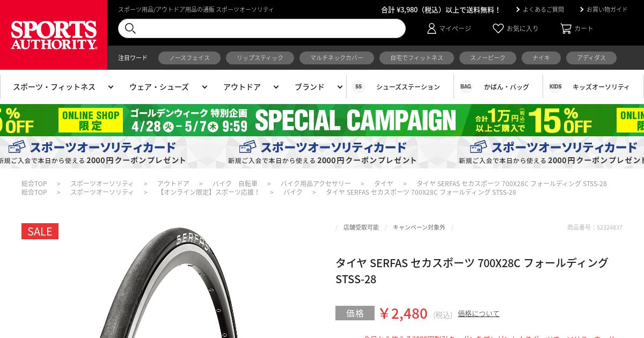This screenshot has height=338, width=644.
Task: Open favorites heart icon
Action: [x=498, y=28]
